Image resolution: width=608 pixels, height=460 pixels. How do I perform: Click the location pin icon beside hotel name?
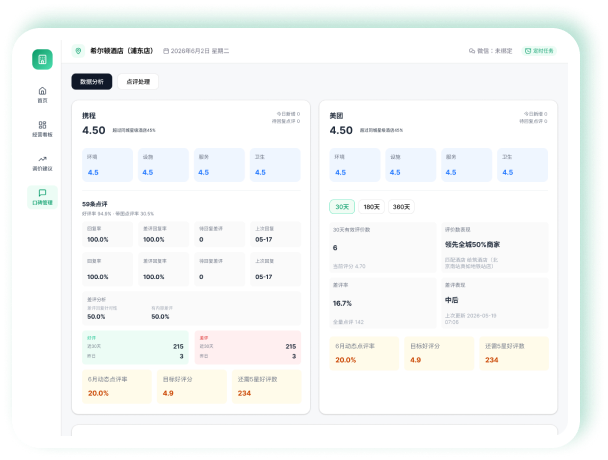point(78,51)
